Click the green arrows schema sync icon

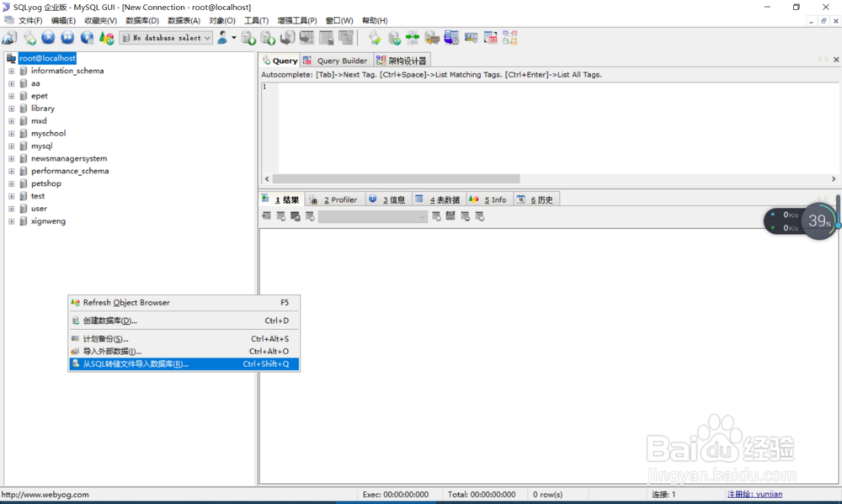pos(413,38)
